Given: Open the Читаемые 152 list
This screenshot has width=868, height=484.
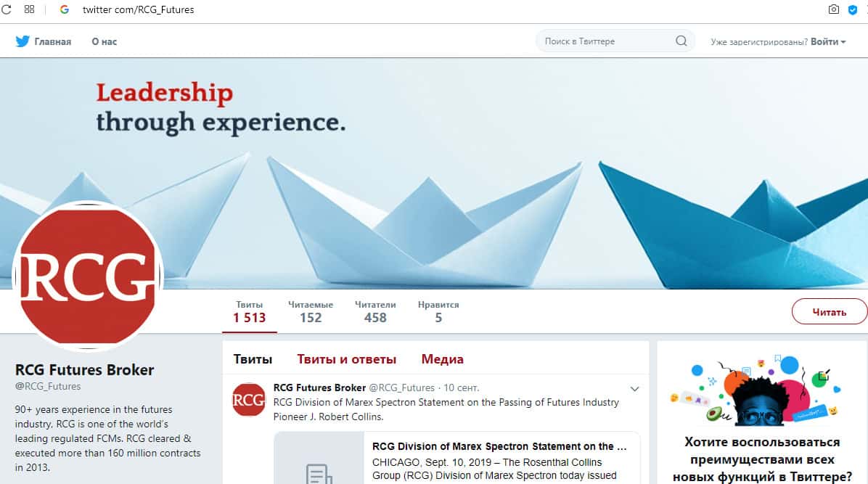Looking at the screenshot, I should 311,312.
